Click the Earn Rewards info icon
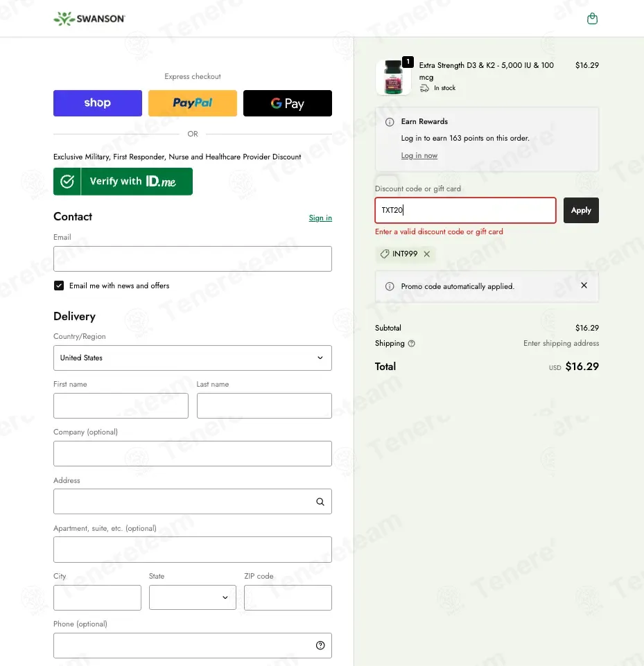This screenshot has width=644, height=666. [390, 123]
